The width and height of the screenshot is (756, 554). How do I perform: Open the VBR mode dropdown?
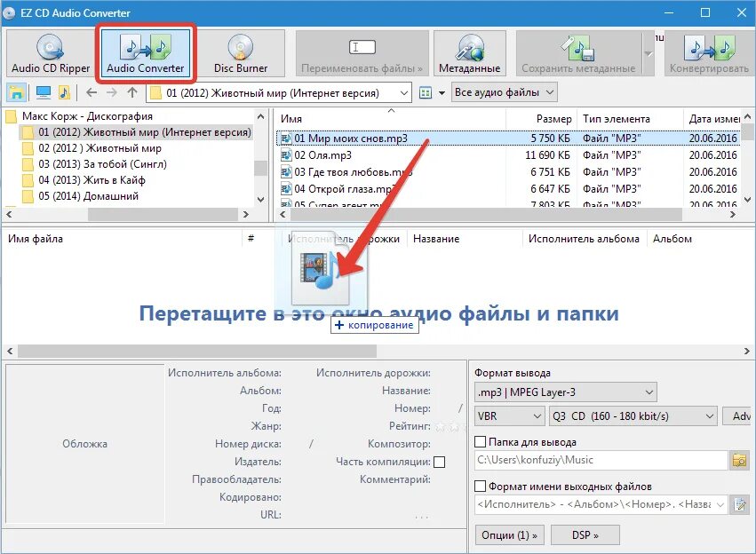[510, 416]
